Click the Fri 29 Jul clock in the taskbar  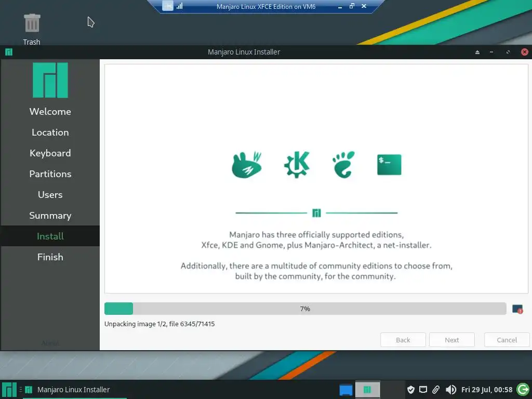coord(486,390)
